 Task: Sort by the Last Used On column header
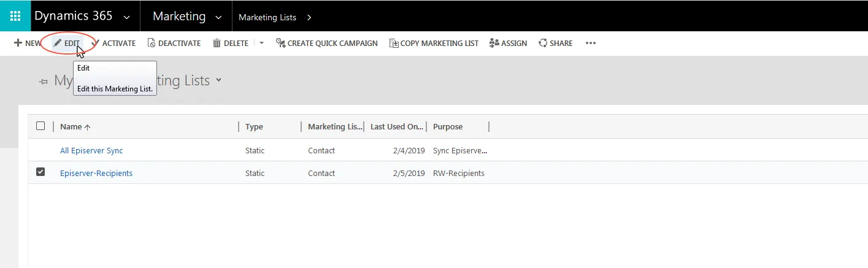click(397, 126)
